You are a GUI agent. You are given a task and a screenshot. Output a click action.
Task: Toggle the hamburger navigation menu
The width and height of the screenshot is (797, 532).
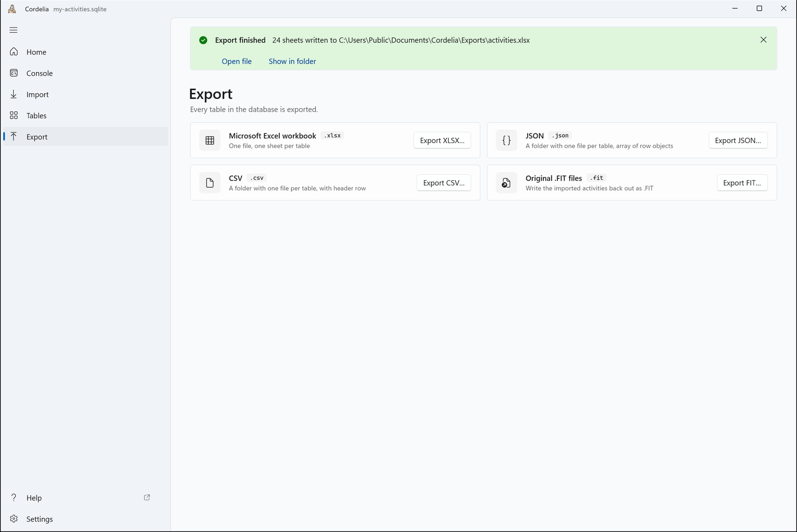point(14,30)
